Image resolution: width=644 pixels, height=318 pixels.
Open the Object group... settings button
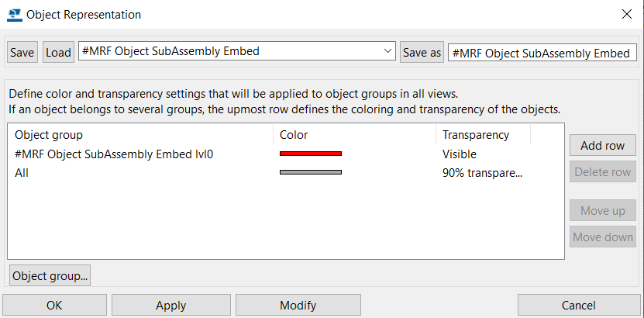pos(50,275)
